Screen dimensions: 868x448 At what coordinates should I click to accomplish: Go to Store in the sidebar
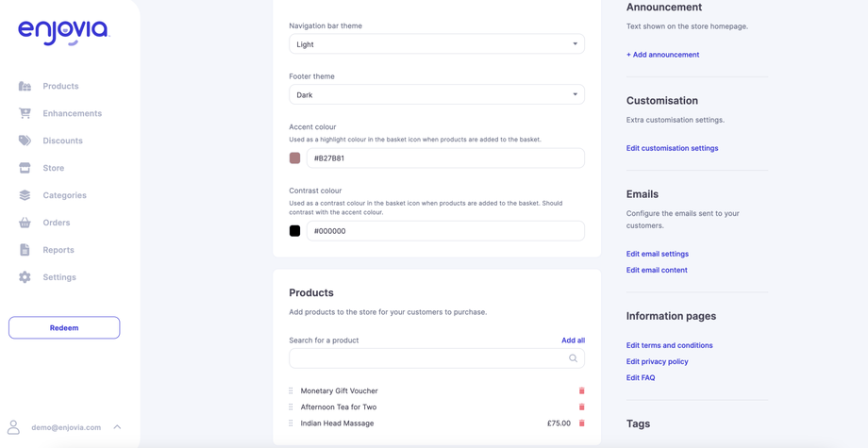(x=53, y=168)
